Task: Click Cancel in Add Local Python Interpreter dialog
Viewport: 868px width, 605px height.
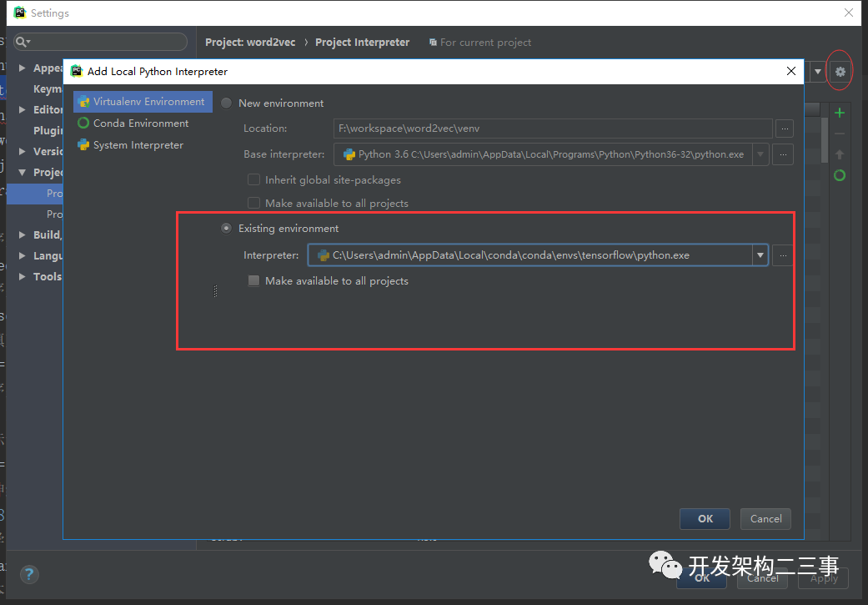Action: pyautogui.click(x=765, y=519)
